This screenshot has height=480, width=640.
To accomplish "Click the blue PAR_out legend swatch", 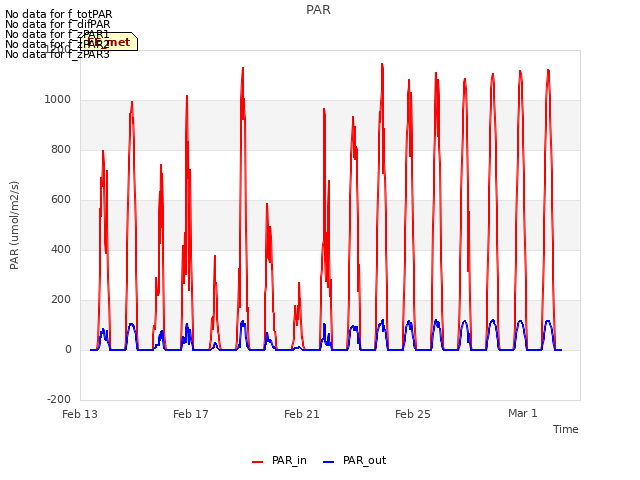I will [328, 462].
